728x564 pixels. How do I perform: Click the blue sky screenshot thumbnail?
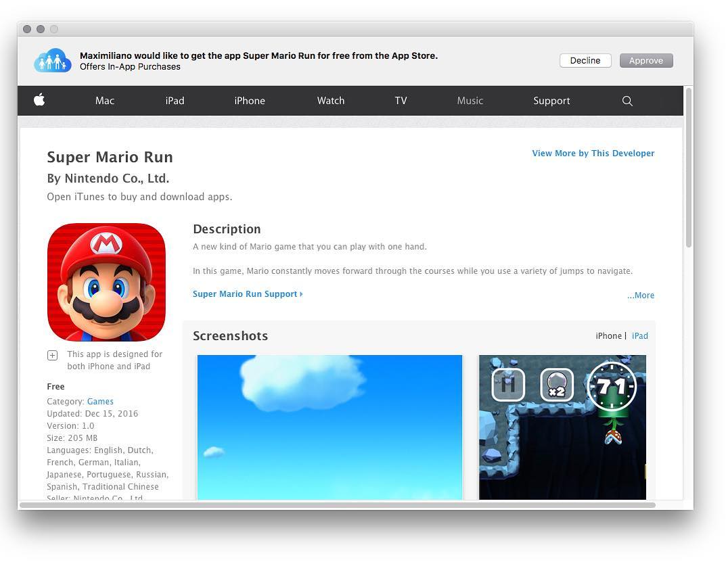pos(329,427)
